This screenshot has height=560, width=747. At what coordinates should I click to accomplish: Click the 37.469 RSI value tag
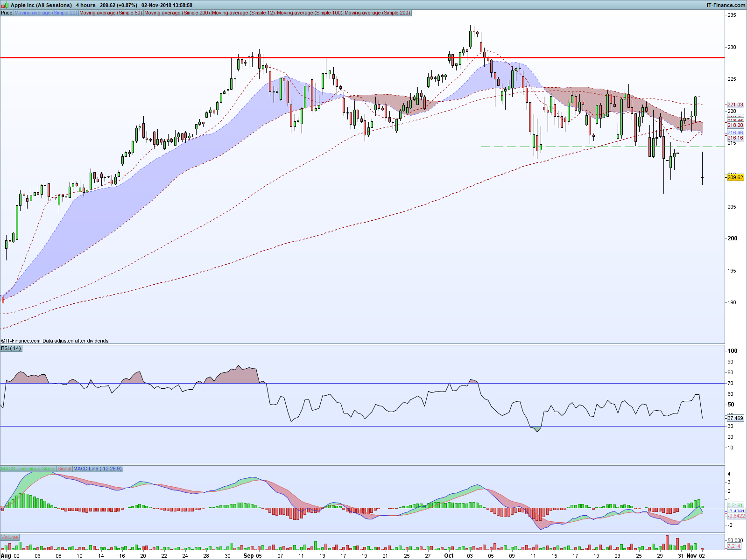735,418
